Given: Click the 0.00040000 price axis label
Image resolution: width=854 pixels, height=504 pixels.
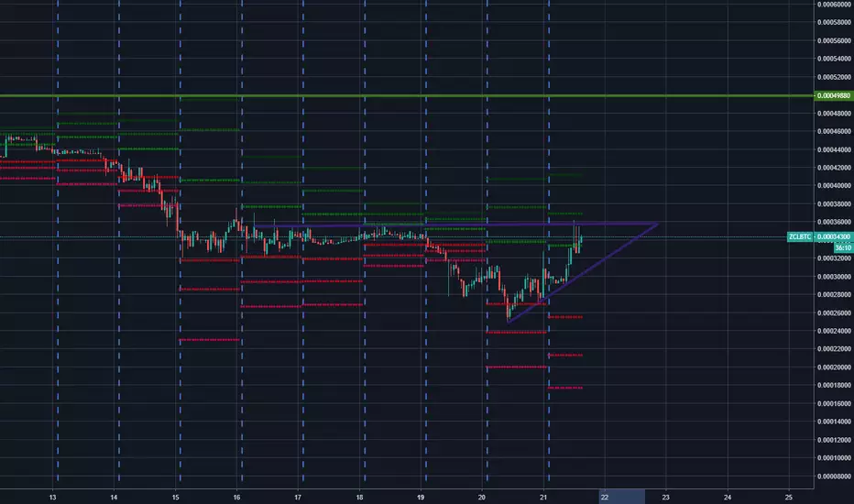Looking at the screenshot, I should click(x=833, y=186).
